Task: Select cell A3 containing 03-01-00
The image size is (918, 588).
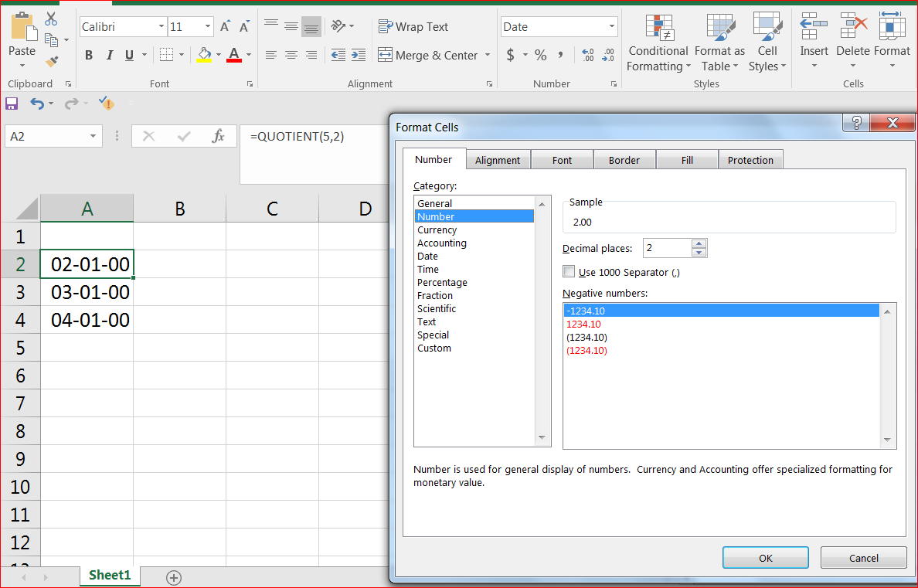Action: click(87, 291)
